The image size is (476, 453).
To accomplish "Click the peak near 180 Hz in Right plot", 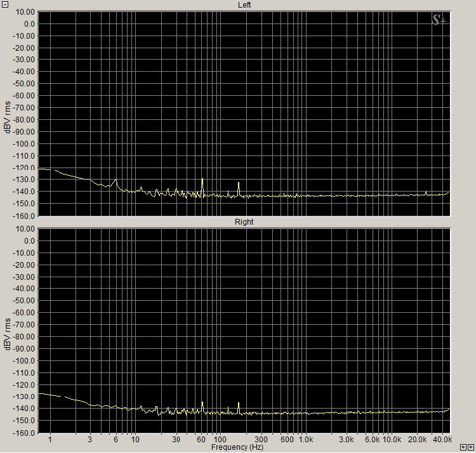I will click(239, 403).
